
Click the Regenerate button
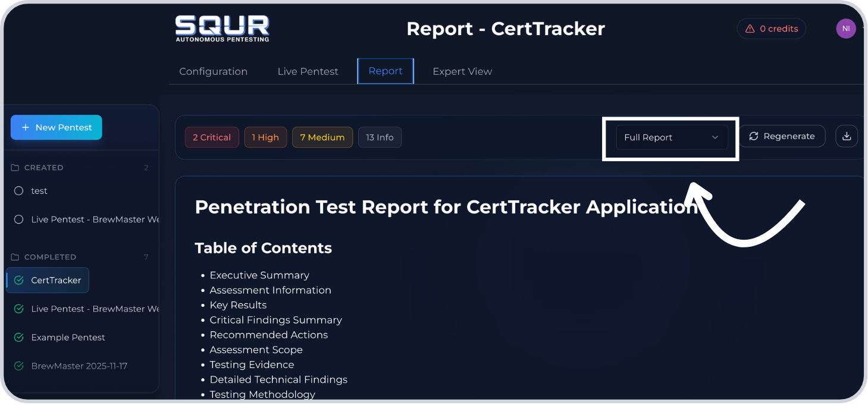coord(782,136)
